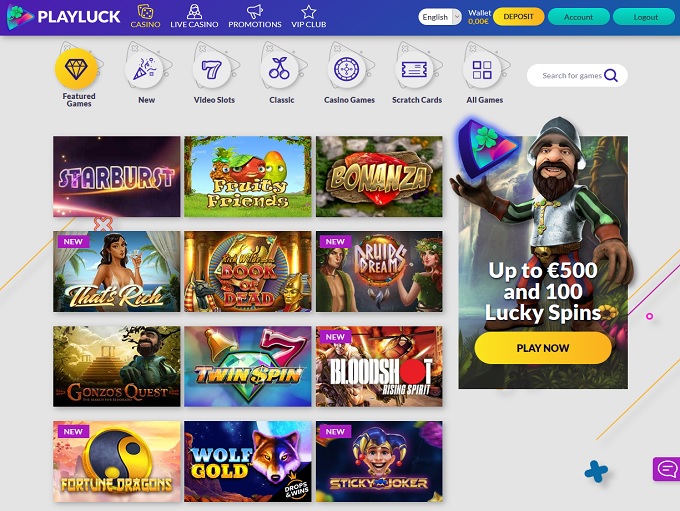This screenshot has height=511, width=680.
Task: Show All Games grid icon
Action: [x=482, y=69]
